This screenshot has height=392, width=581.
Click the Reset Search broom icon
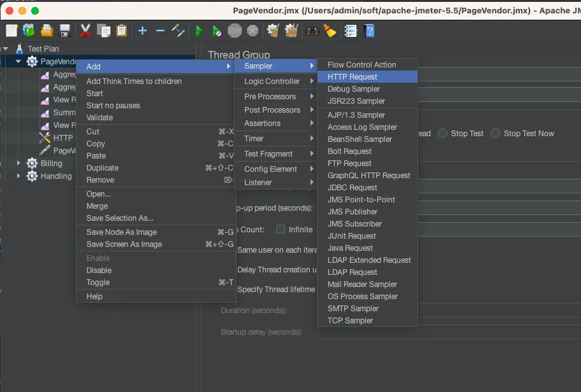click(330, 31)
